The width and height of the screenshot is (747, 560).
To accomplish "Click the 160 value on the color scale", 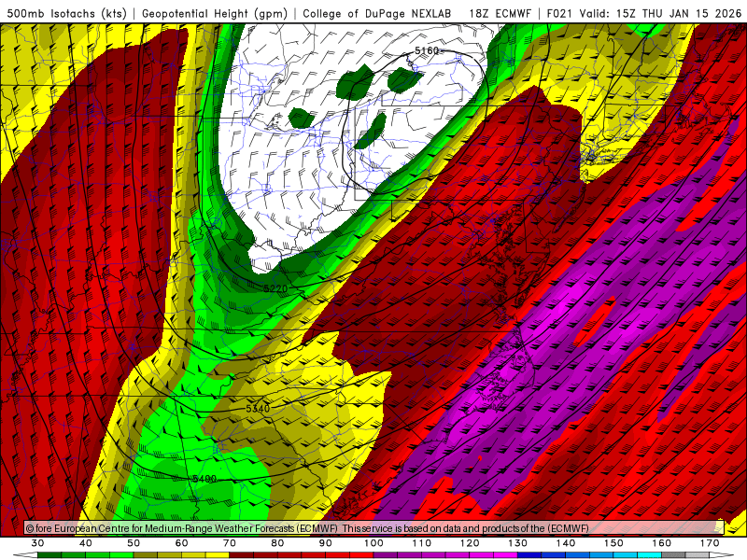I will point(662,543).
